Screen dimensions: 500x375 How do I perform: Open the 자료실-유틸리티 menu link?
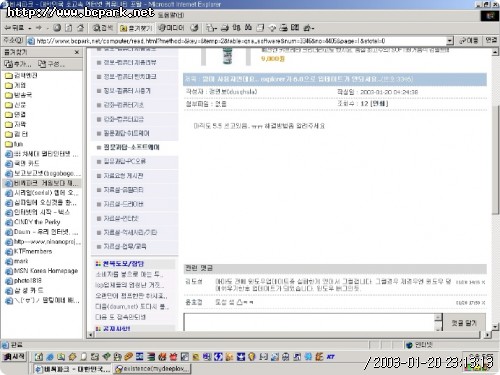coord(123,189)
